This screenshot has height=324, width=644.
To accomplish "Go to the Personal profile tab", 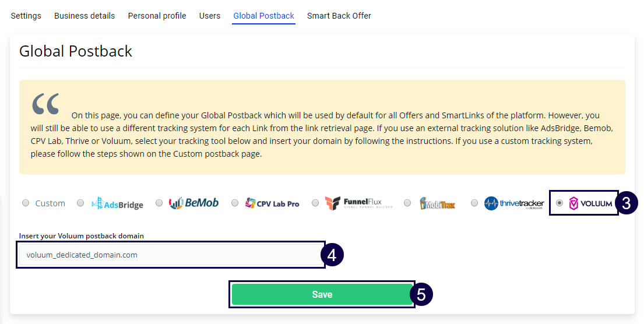I will coord(157,16).
